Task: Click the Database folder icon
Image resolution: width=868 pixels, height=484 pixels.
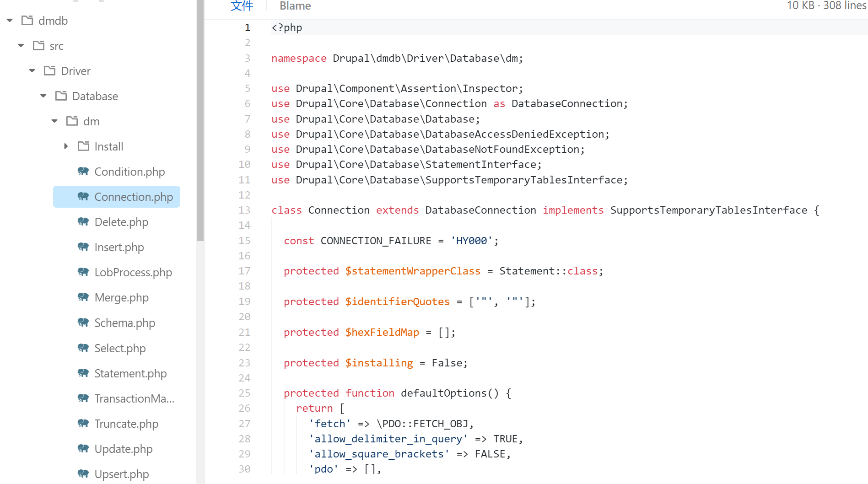Action: 61,96
